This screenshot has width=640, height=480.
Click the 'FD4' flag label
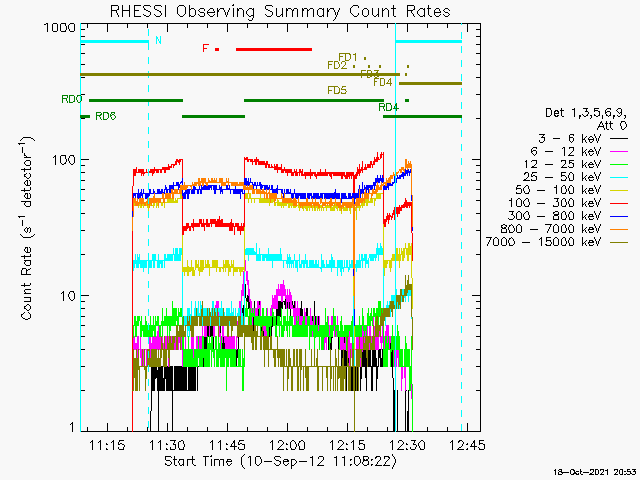[382, 82]
